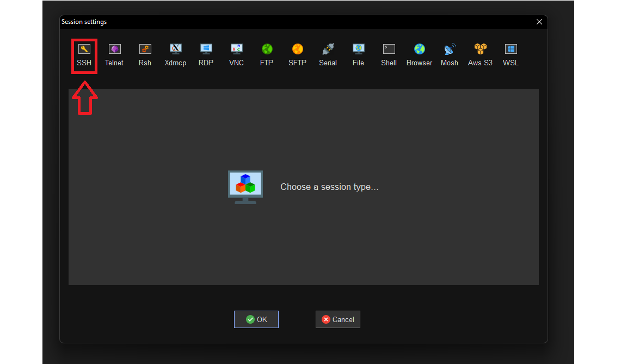Pick the Aws S3 session icon
Image resolution: width=627 pixels, height=364 pixels.
coord(480,55)
